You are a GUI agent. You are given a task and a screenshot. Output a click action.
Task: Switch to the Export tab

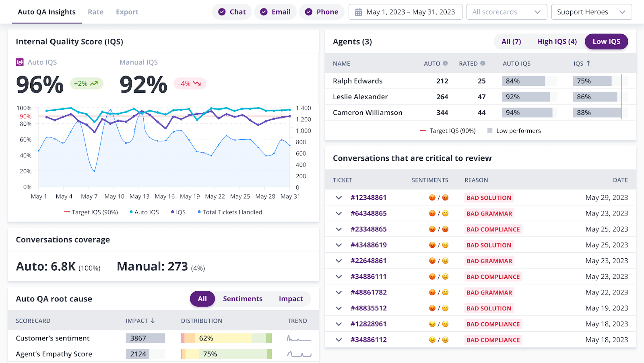(127, 12)
